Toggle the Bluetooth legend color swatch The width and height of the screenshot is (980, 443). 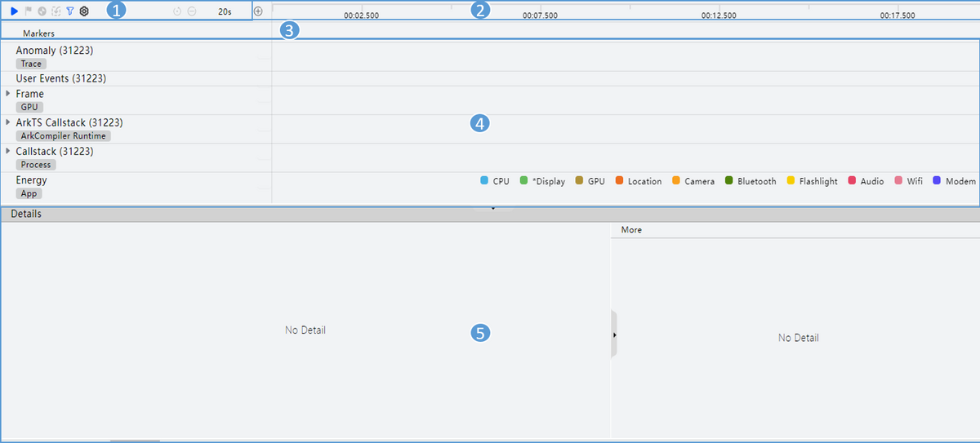coord(728,181)
